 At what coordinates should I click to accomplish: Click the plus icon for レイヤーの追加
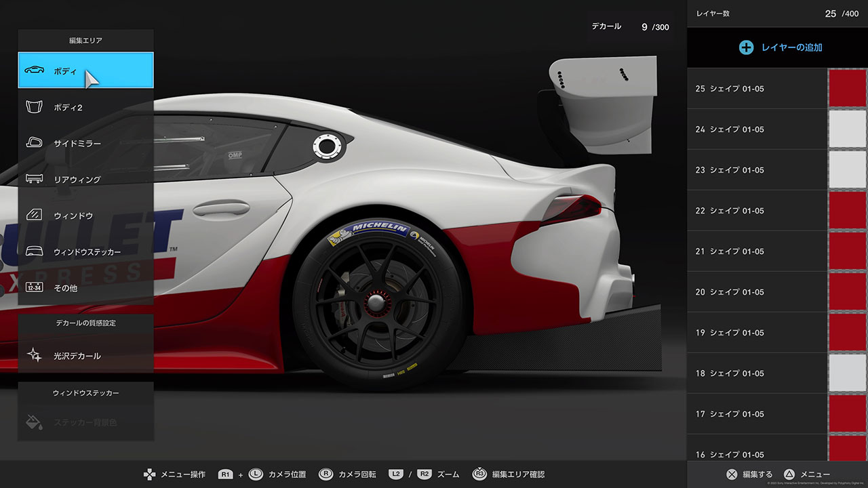tap(746, 47)
